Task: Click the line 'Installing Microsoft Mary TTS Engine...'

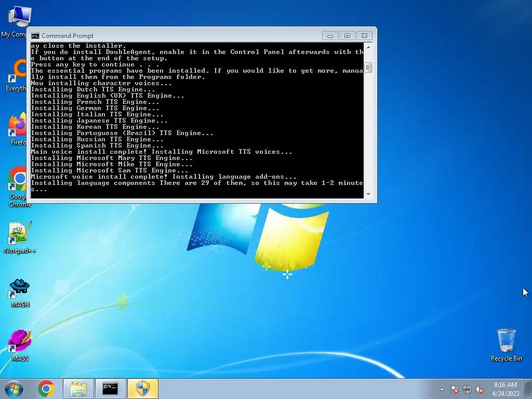Action: (112, 158)
